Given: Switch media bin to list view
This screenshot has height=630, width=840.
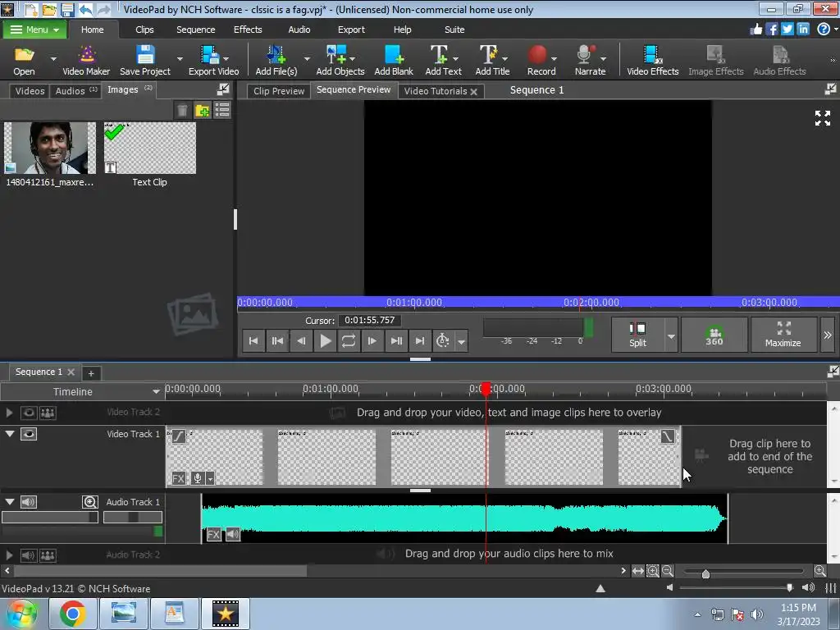Looking at the screenshot, I should pyautogui.click(x=221, y=111).
